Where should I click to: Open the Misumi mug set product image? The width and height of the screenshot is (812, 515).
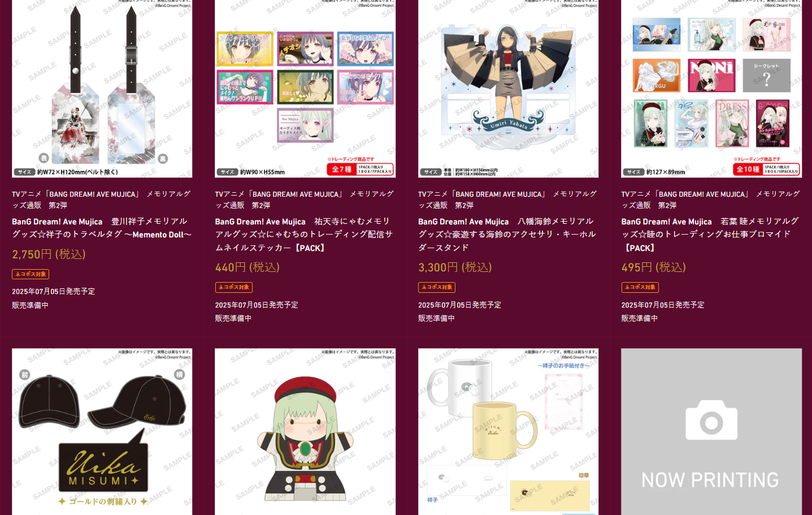coord(508,431)
